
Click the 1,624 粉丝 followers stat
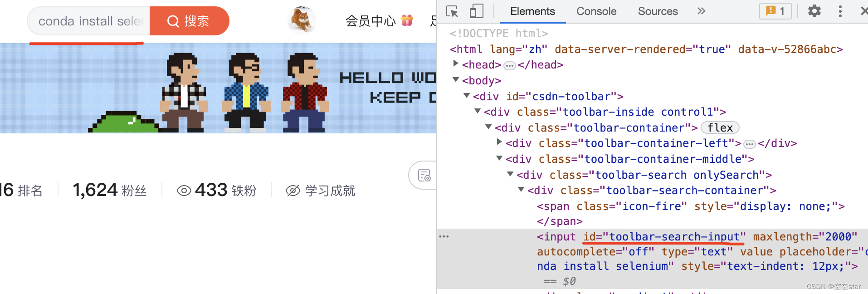pyautogui.click(x=110, y=190)
